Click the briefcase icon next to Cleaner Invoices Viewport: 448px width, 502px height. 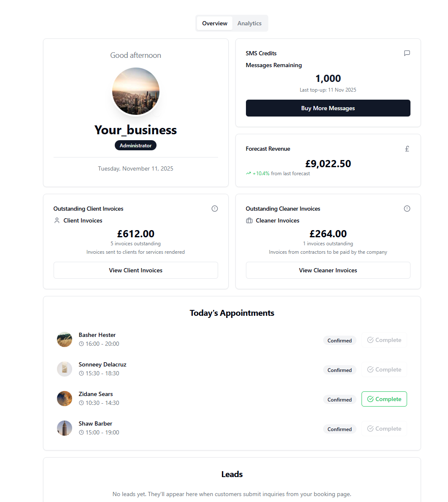coord(249,220)
